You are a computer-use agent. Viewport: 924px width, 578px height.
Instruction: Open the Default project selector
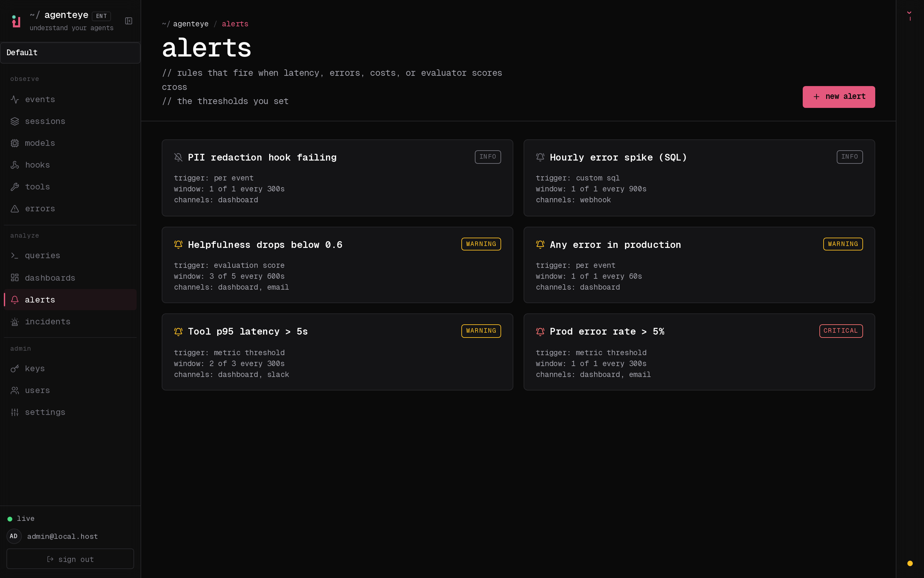coord(70,53)
